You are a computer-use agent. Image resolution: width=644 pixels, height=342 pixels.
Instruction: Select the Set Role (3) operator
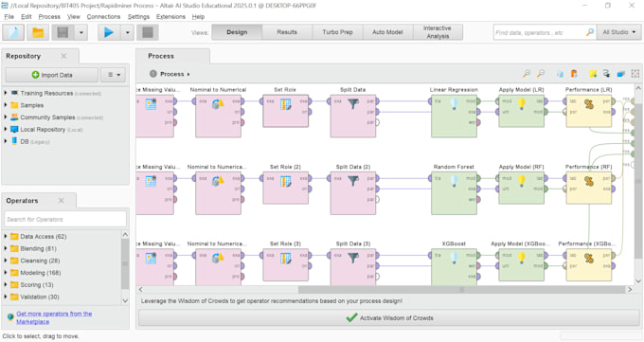point(285,265)
